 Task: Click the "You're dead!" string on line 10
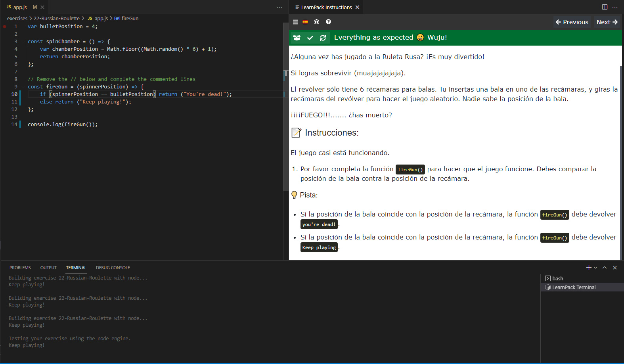pos(205,94)
